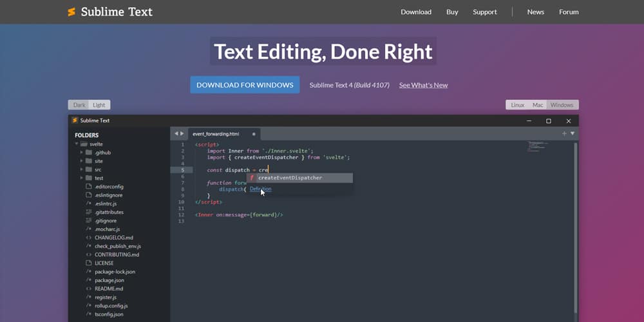Viewport: 644px width, 322px height.
Task: Click the Sublime Text logo icon in header
Action: pyautogui.click(x=71, y=12)
